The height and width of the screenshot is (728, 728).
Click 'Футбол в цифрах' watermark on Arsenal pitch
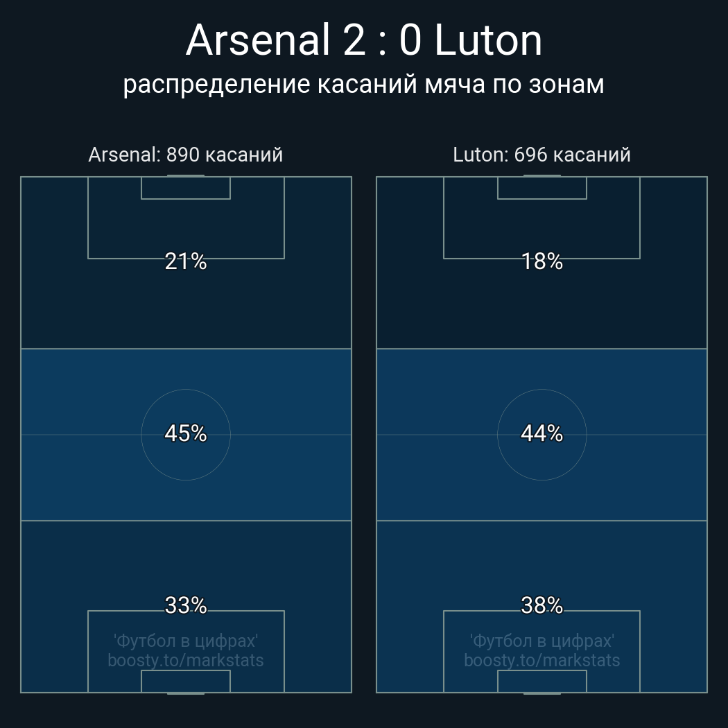tap(185, 641)
